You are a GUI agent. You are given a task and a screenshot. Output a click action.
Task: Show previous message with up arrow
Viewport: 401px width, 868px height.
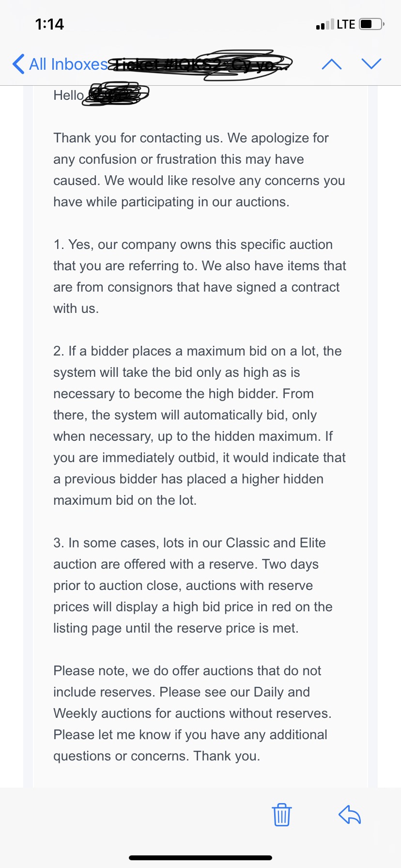(x=332, y=64)
